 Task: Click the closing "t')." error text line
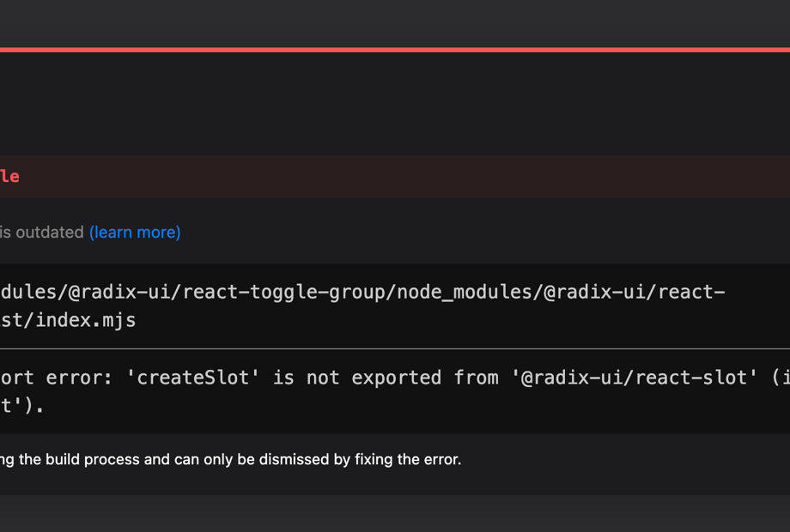[21, 407]
